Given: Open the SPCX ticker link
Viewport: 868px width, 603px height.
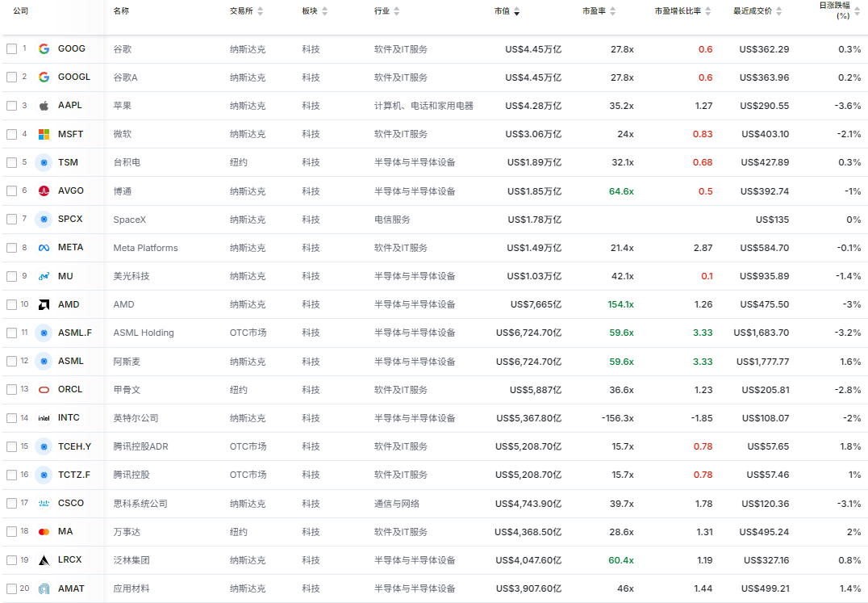Looking at the screenshot, I should point(70,220).
